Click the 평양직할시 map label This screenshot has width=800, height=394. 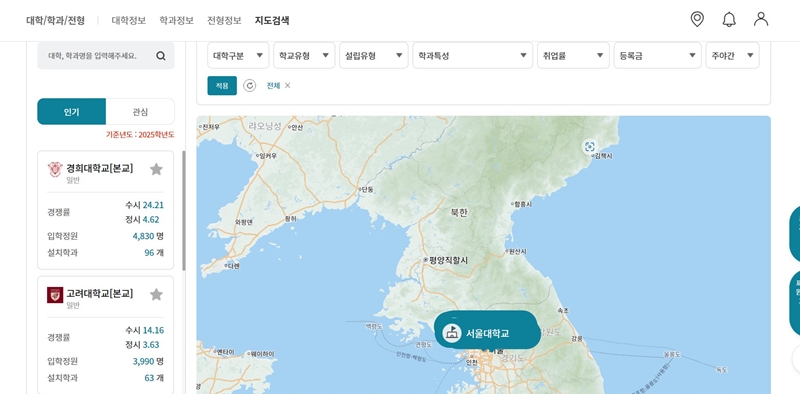448,260
